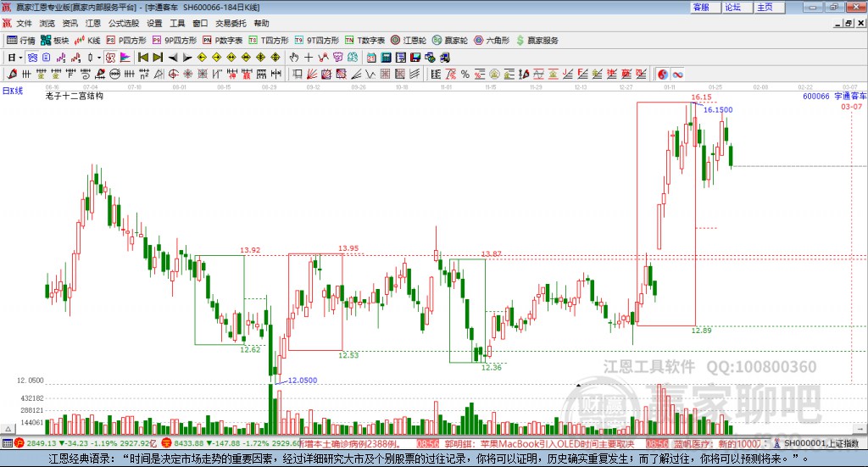The height and width of the screenshot is (467, 868).
Task: Open the 六角形 hexagon tool
Action: coord(492,41)
